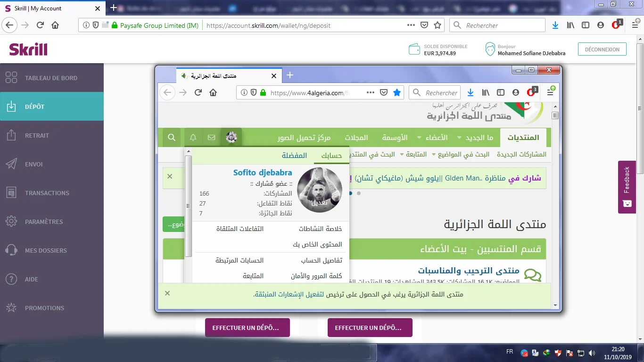The height and width of the screenshot is (362, 644).
Task: Click the Skrill logo
Action: coord(28,49)
